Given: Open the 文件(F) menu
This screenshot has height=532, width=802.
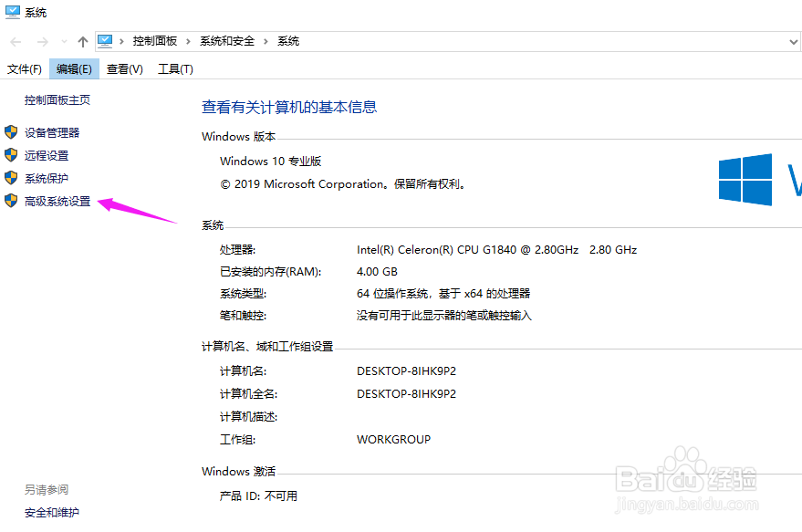Looking at the screenshot, I should [x=25, y=69].
